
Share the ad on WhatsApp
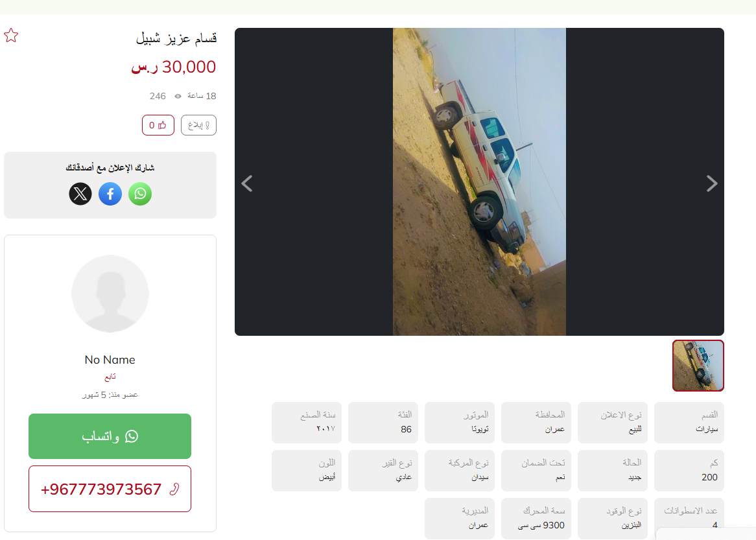140,194
